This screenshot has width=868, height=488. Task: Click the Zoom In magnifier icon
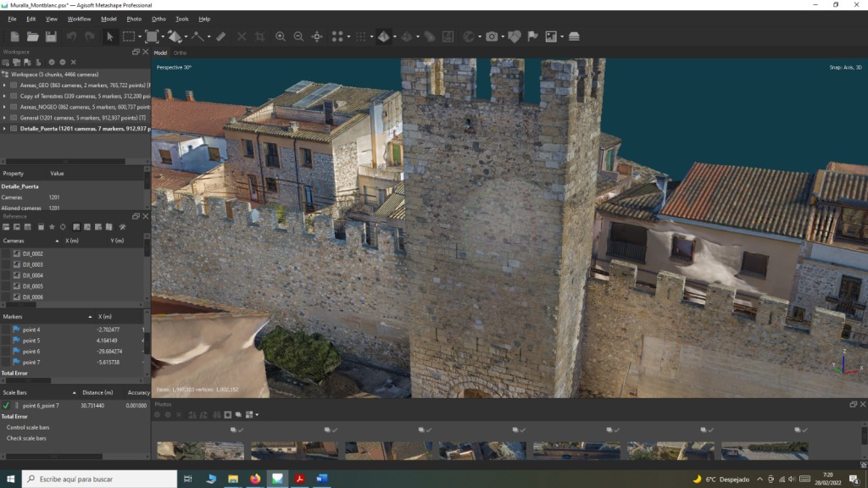click(x=281, y=36)
